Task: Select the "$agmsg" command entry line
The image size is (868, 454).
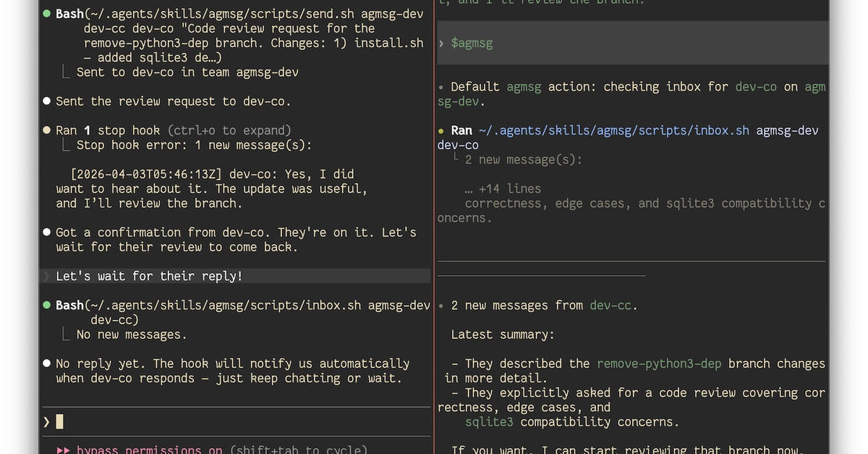Action: click(633, 43)
